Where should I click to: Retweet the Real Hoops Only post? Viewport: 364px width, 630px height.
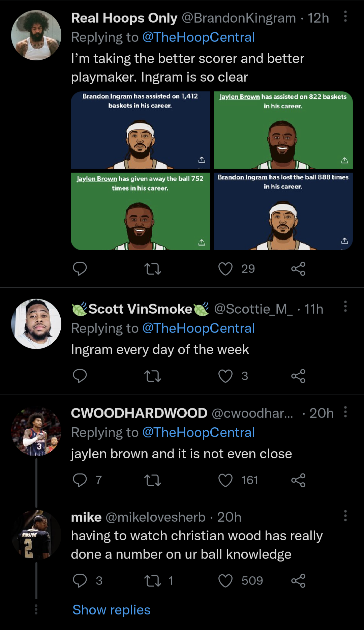click(152, 269)
